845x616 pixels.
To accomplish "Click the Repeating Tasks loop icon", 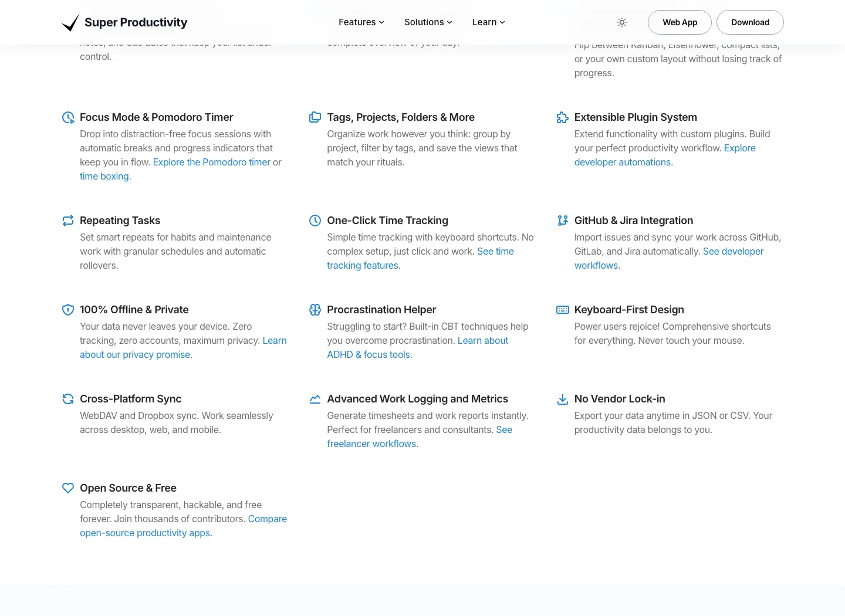I will [x=68, y=221].
